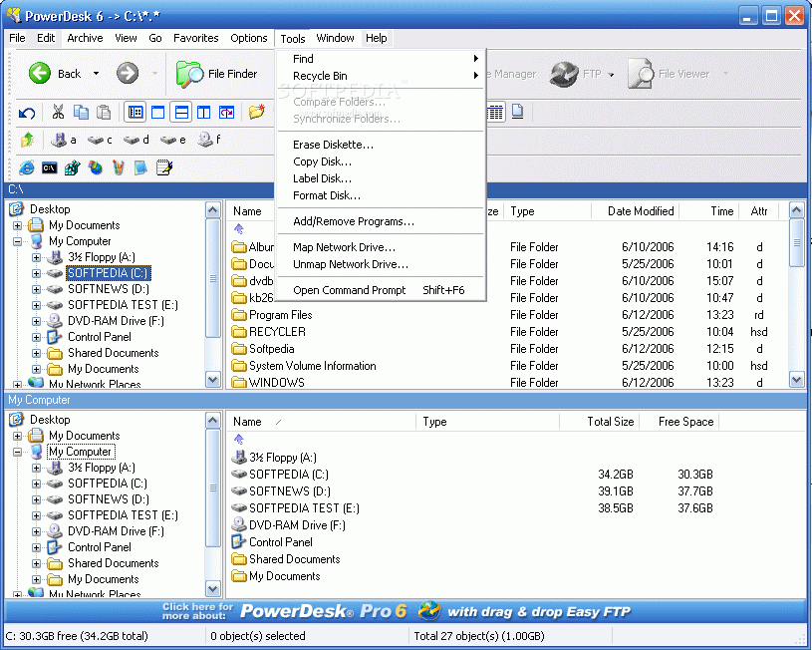Toggle the folder tree pane button

point(135,112)
